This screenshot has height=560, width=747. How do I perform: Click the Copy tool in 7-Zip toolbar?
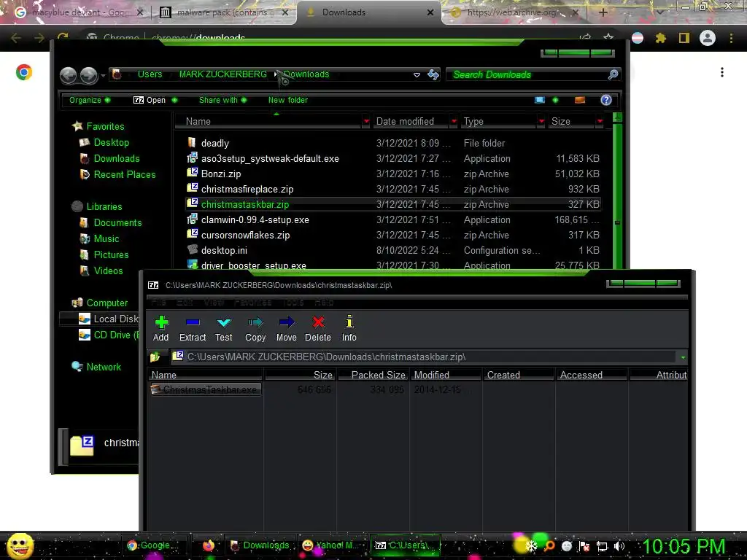tap(255, 329)
